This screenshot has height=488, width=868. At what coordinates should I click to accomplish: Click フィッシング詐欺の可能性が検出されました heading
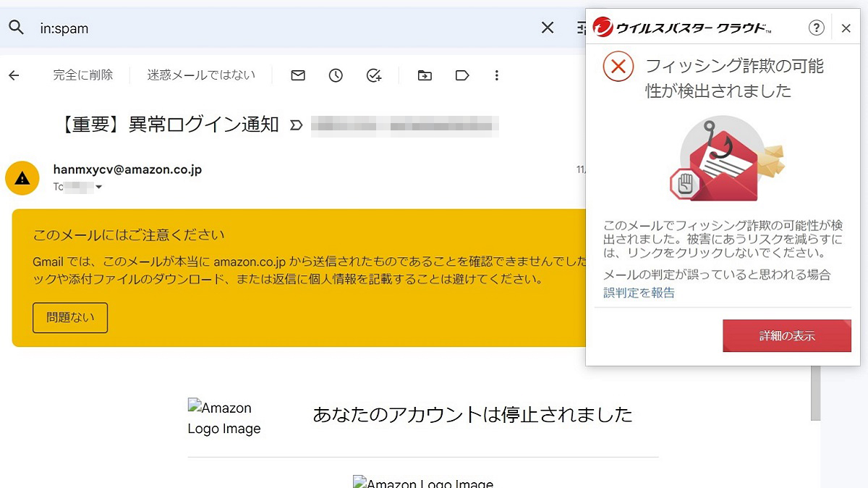coord(734,78)
